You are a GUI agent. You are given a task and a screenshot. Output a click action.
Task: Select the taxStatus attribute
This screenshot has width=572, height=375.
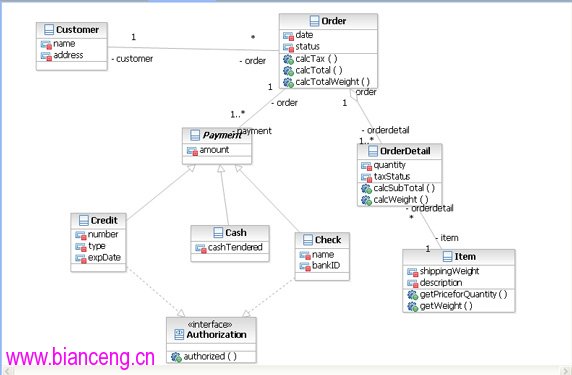(x=392, y=177)
